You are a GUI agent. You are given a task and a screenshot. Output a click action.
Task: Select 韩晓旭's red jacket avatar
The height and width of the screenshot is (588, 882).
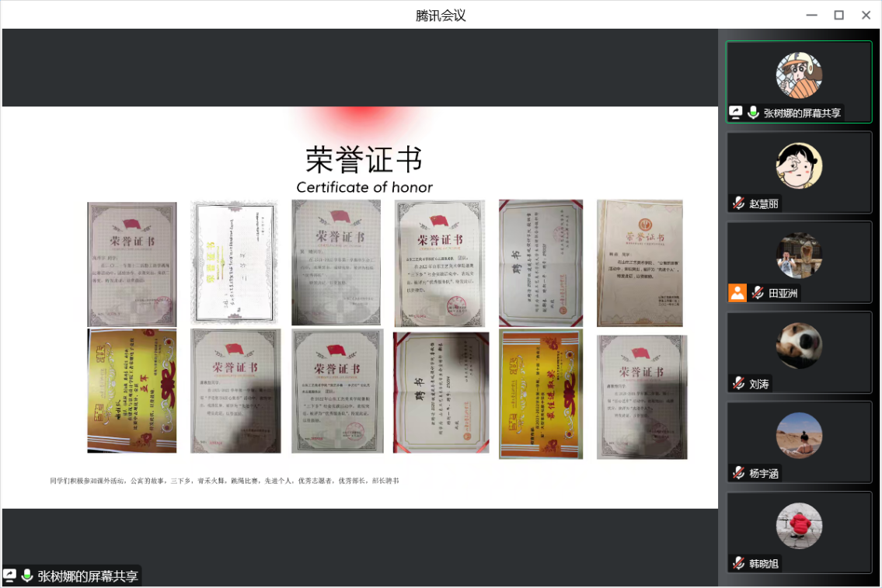pos(798,526)
